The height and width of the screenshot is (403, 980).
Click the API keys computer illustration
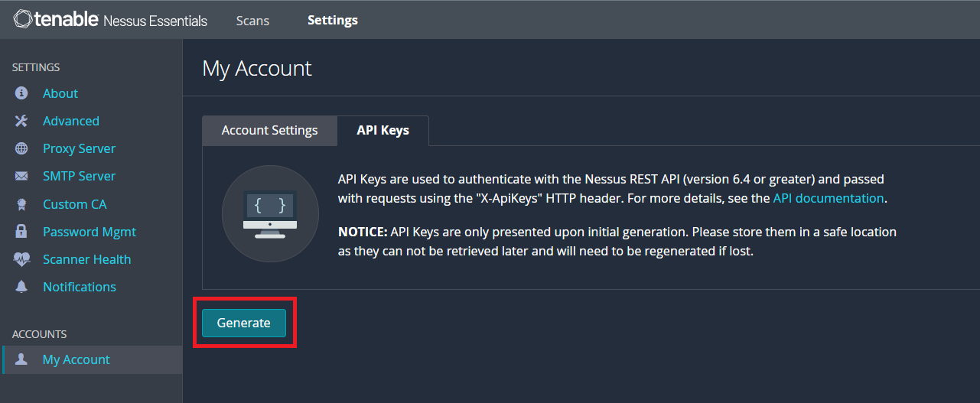click(x=270, y=213)
